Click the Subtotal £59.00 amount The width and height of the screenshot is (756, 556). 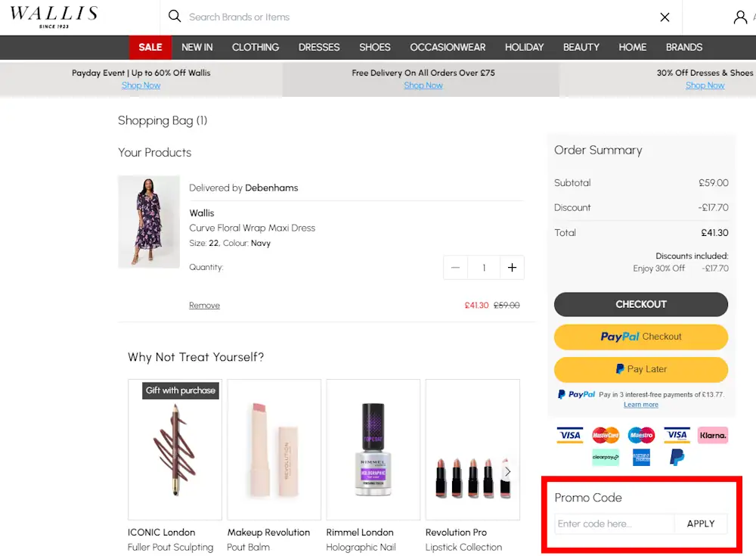(x=714, y=183)
